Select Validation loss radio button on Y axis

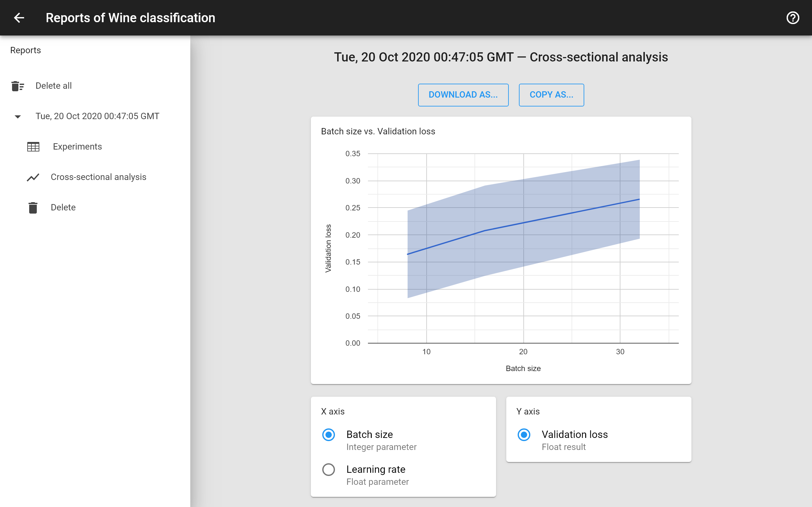(524, 434)
